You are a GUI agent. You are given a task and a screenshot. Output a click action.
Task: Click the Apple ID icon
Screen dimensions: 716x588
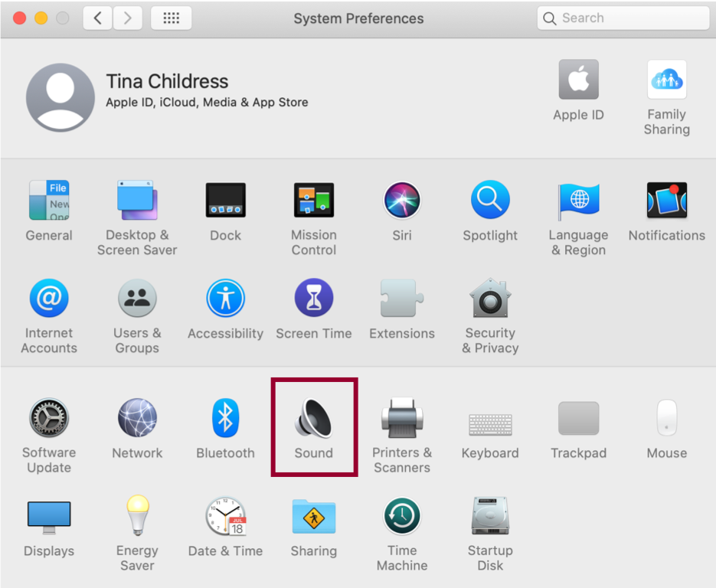click(x=578, y=80)
